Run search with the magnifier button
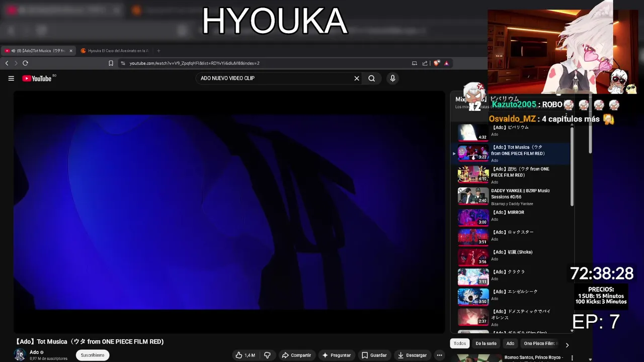The width and height of the screenshot is (644, 362). click(x=371, y=78)
